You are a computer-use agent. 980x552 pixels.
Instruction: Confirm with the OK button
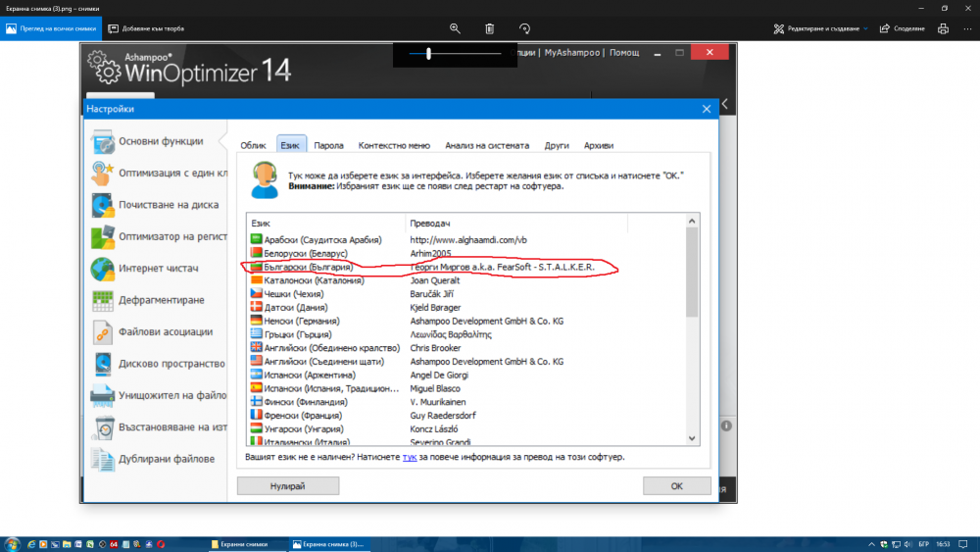[677, 485]
